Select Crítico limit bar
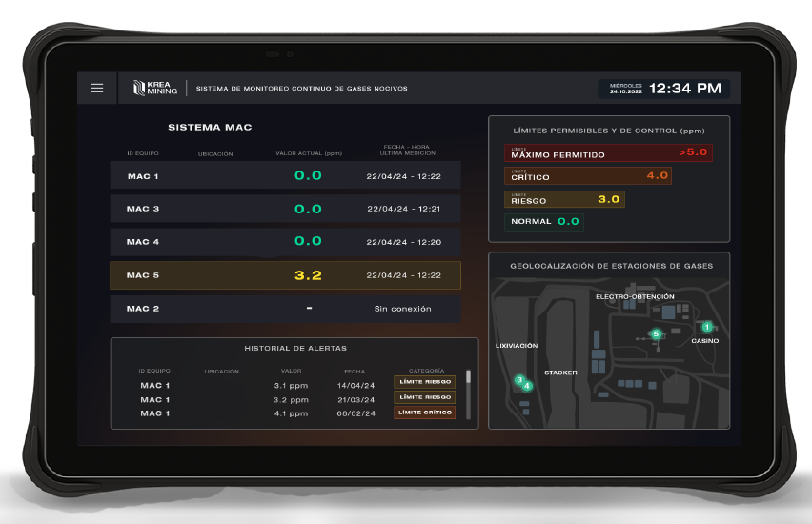 tap(588, 175)
